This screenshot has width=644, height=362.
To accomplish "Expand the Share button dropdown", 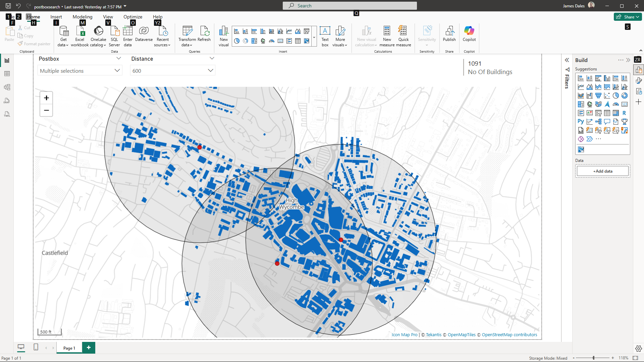I will click(x=637, y=17).
